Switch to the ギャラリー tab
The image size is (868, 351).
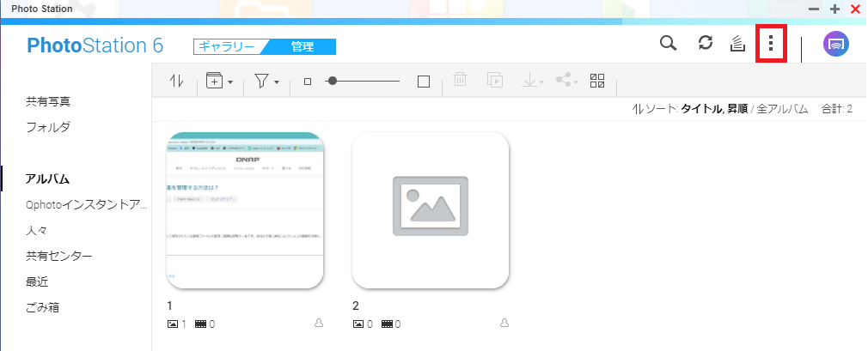226,47
